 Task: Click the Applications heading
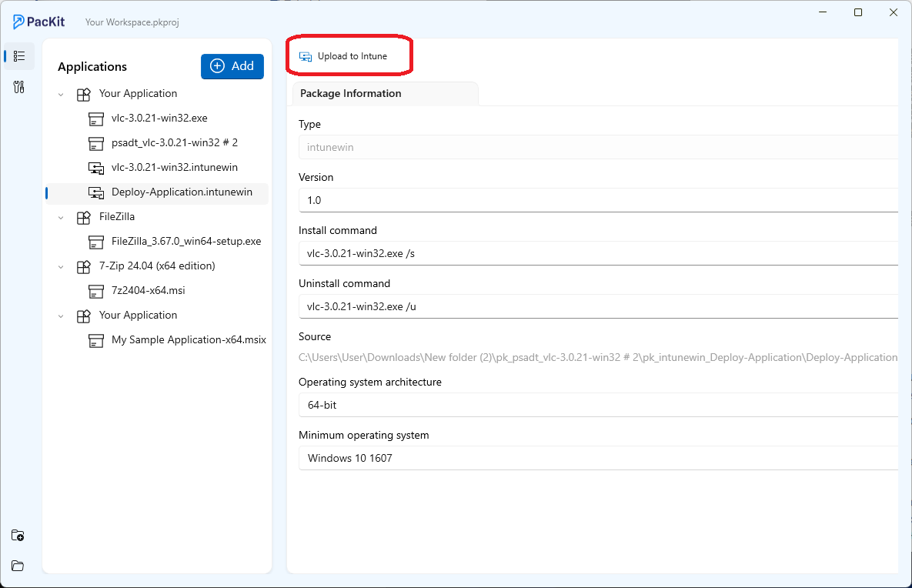(92, 67)
